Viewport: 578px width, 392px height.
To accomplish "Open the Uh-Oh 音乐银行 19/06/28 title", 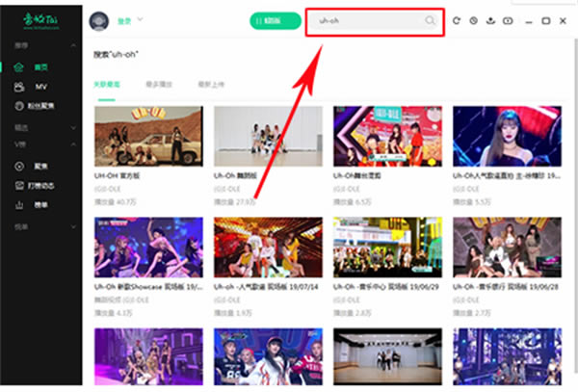I will (506, 287).
